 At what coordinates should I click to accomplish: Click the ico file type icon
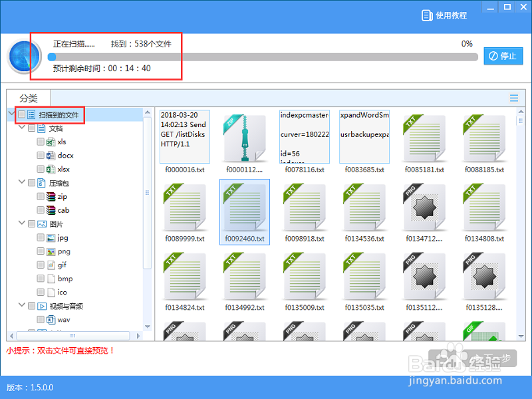(51, 292)
